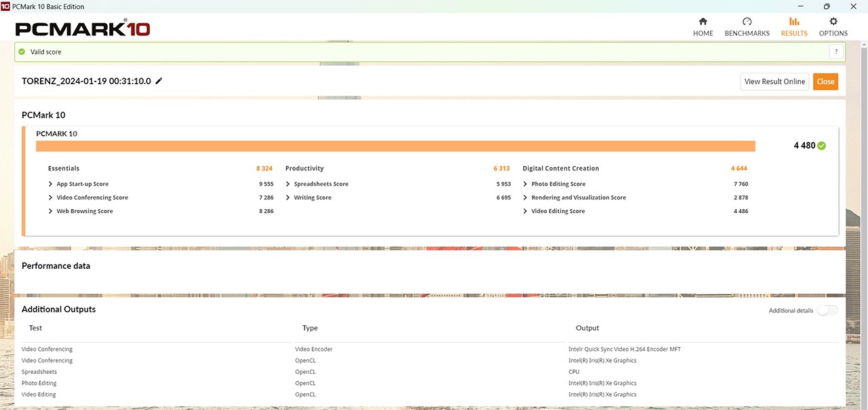Click the Additional Outputs heading
Viewport: 868px width, 410px height.
(x=59, y=310)
